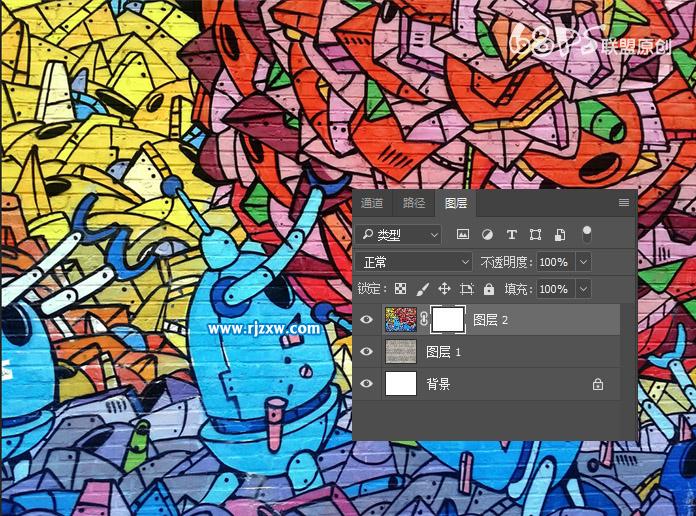696x516 pixels.
Task: Hide 图层 2 with its eye icon
Action: point(366,319)
